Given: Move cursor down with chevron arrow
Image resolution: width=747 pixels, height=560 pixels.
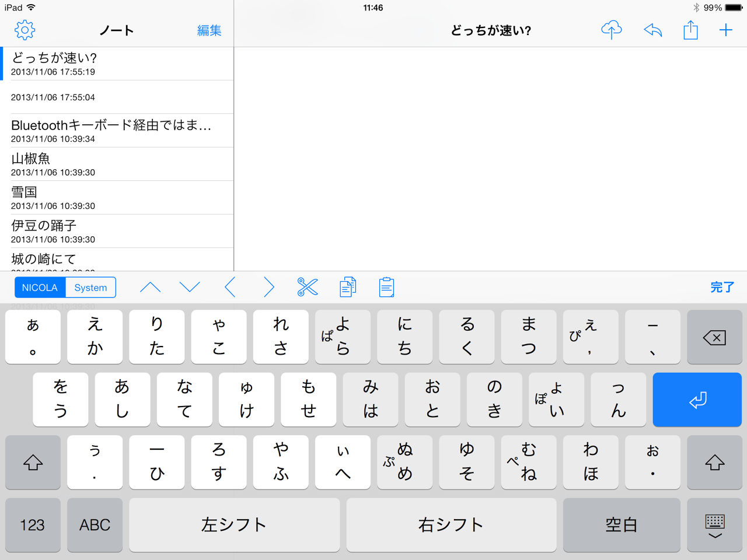Looking at the screenshot, I should [190, 287].
